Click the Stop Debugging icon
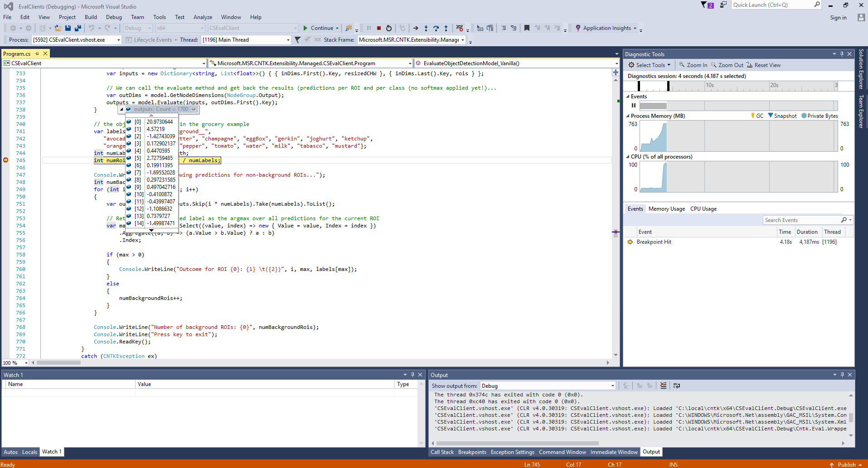The image size is (868, 468). pyautogui.click(x=379, y=28)
